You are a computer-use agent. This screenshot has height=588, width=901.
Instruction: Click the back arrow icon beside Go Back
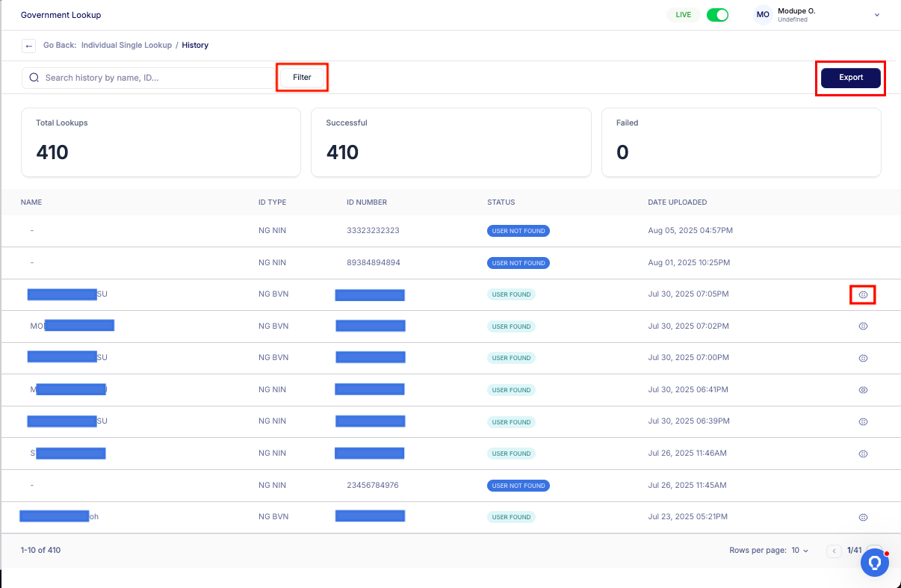pyautogui.click(x=29, y=46)
